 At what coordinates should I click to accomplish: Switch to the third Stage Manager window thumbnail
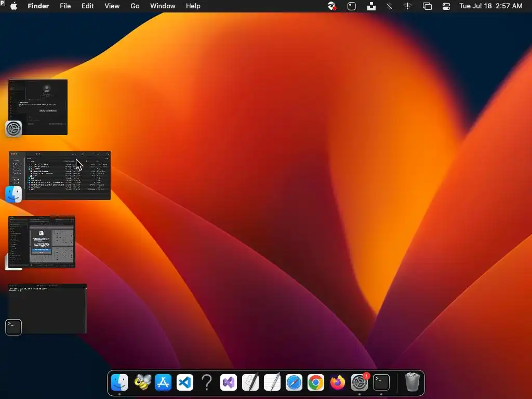pyautogui.click(x=42, y=242)
